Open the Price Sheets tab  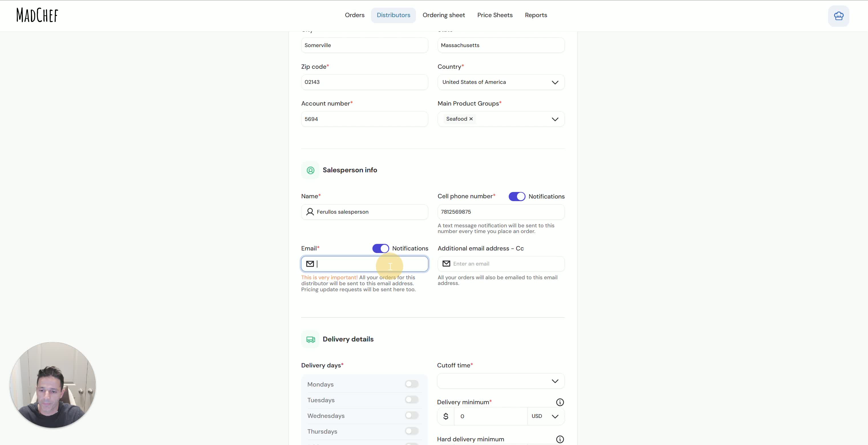(x=495, y=15)
